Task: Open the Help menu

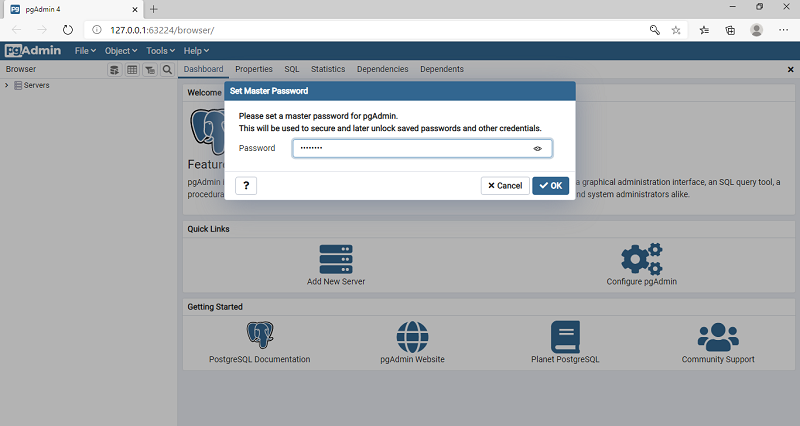Action: pos(196,50)
